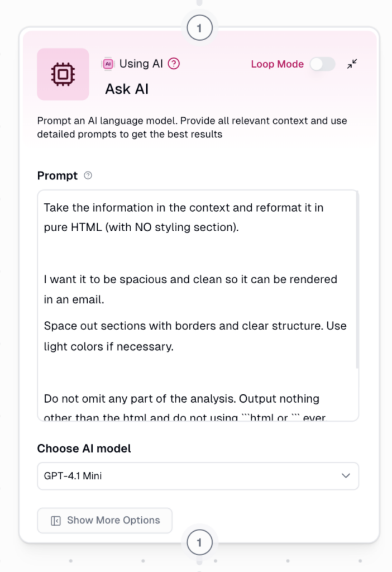The image size is (392, 572).
Task: Click the panel icon in Show More Options
Action: click(x=55, y=521)
